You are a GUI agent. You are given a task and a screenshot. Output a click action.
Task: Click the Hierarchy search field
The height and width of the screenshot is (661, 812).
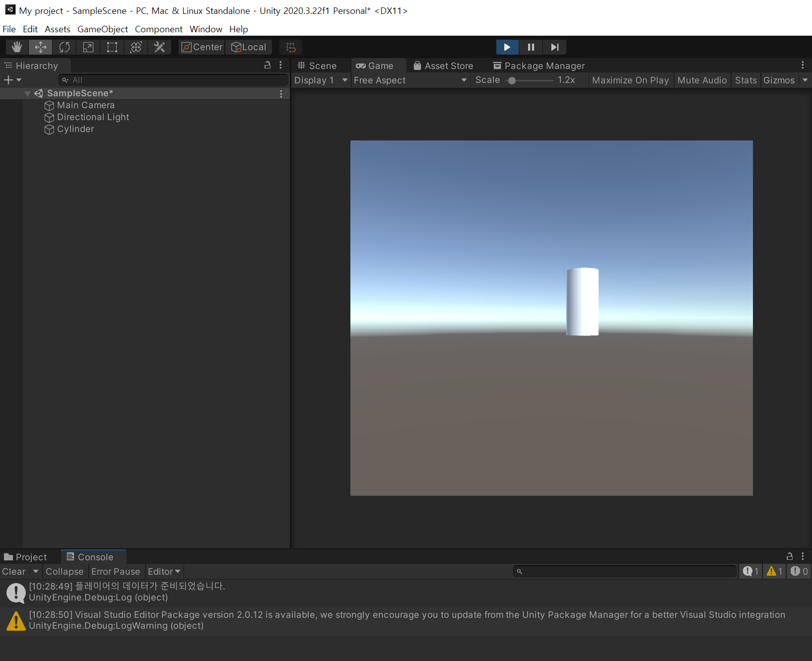pyautogui.click(x=173, y=80)
